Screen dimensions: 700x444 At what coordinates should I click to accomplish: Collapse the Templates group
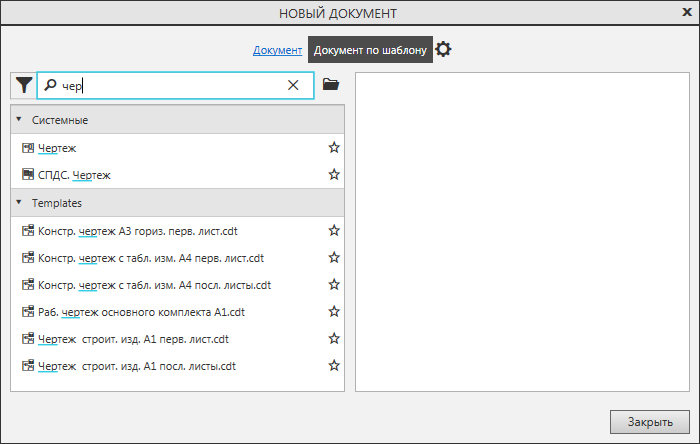[x=19, y=203]
